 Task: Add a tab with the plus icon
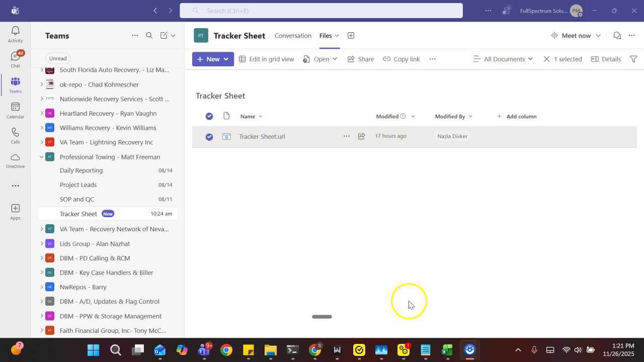tap(351, 36)
